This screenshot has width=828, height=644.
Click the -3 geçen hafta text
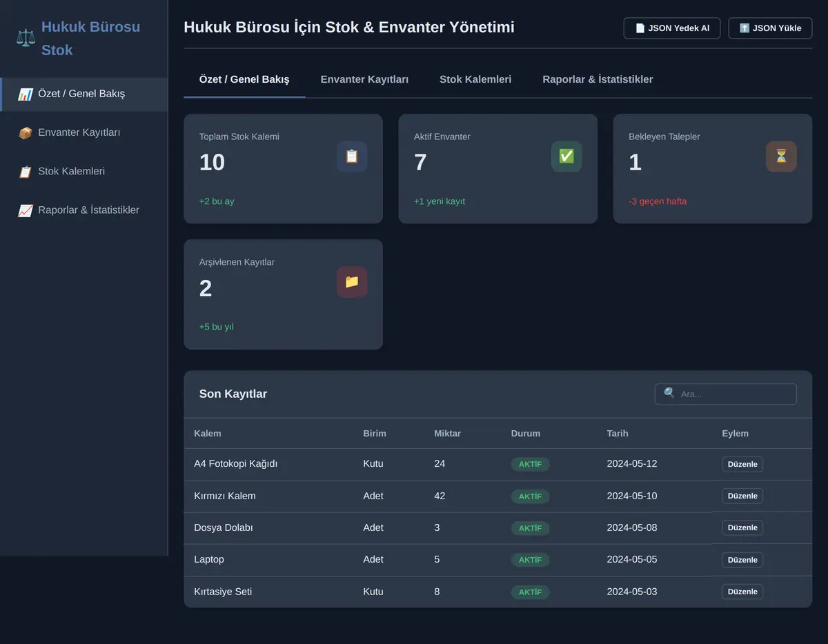coord(658,201)
